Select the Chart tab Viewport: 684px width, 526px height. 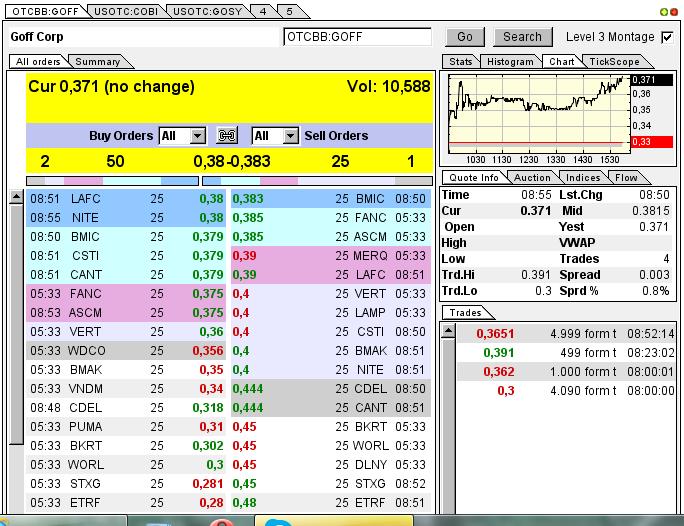point(561,61)
